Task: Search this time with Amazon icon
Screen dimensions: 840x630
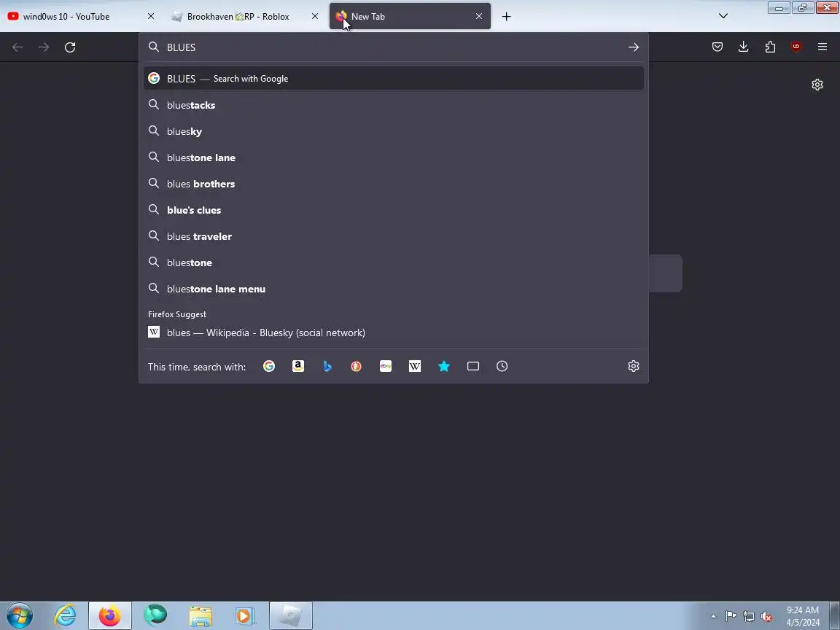Action: coord(297,366)
